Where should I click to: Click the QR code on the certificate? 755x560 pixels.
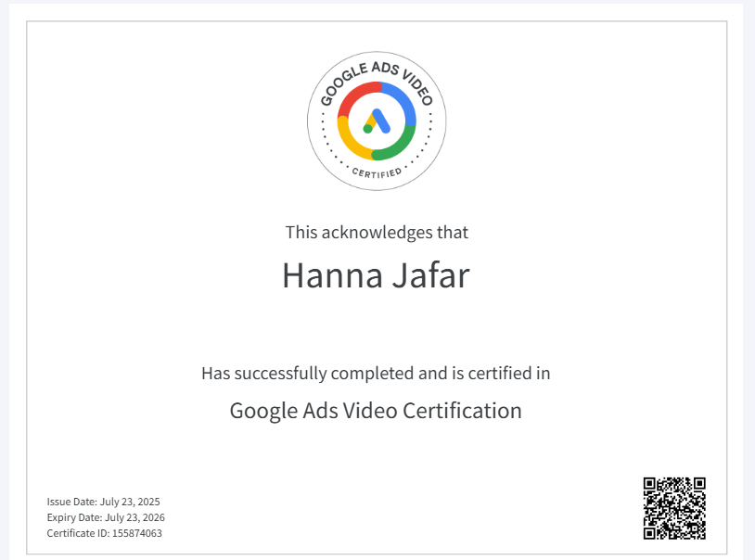tap(674, 508)
